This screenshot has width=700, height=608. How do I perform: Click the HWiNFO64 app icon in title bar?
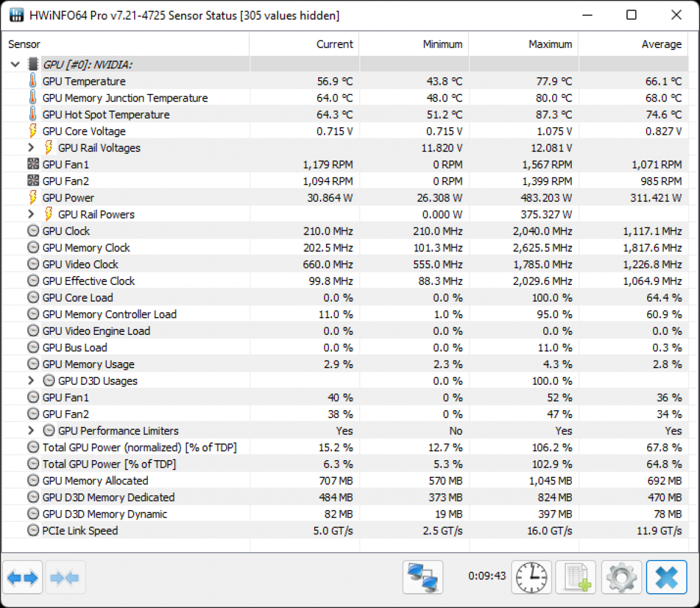coord(16,15)
